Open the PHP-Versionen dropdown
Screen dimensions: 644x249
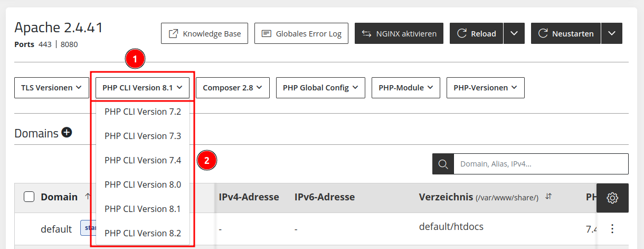point(486,88)
